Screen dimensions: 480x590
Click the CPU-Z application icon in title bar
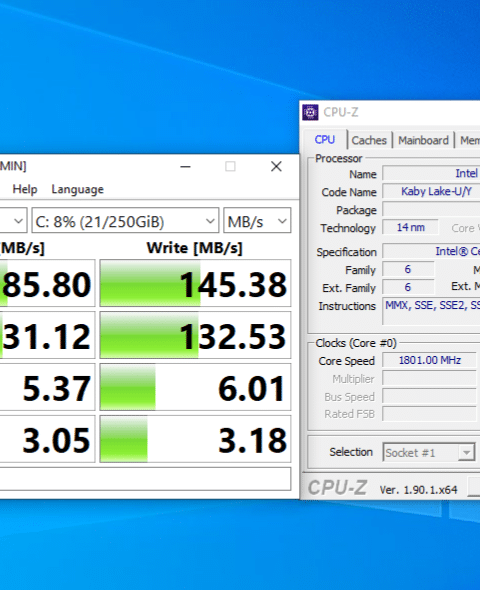(310, 113)
